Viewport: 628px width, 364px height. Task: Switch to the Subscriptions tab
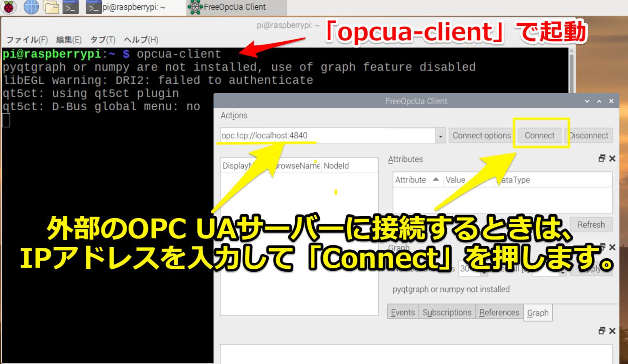(446, 312)
